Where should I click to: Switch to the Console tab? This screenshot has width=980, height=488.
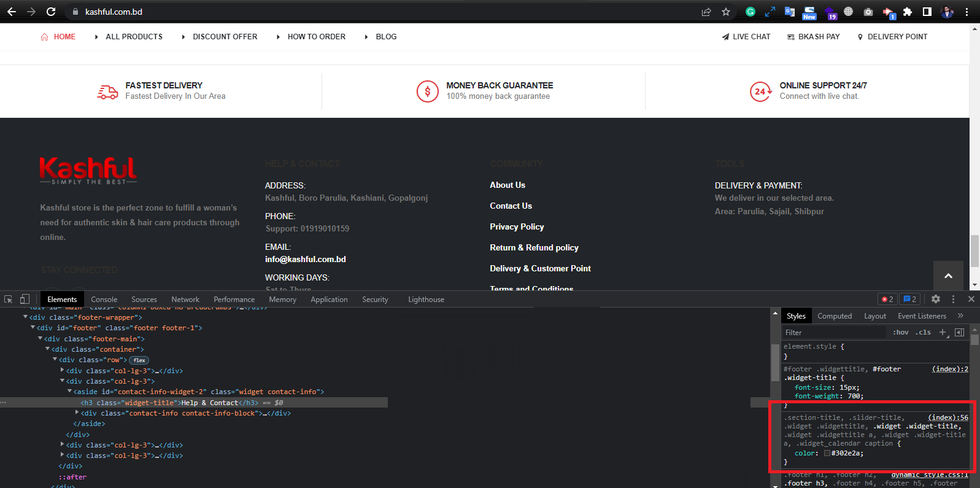point(104,299)
